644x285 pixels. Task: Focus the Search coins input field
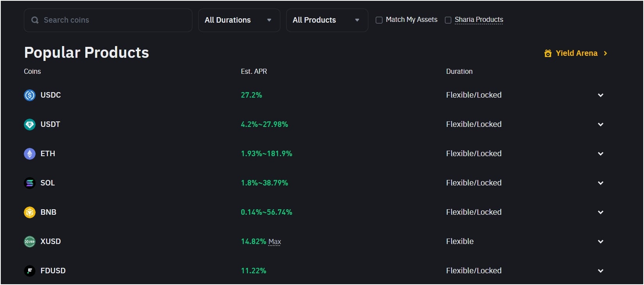[113, 20]
